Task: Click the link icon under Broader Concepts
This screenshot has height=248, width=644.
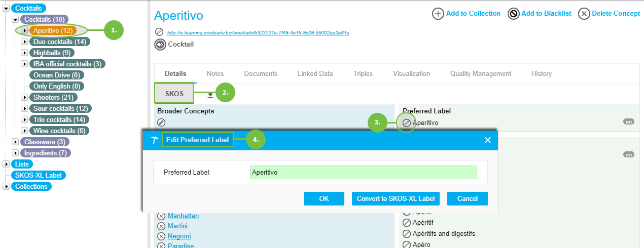Action: (x=161, y=122)
